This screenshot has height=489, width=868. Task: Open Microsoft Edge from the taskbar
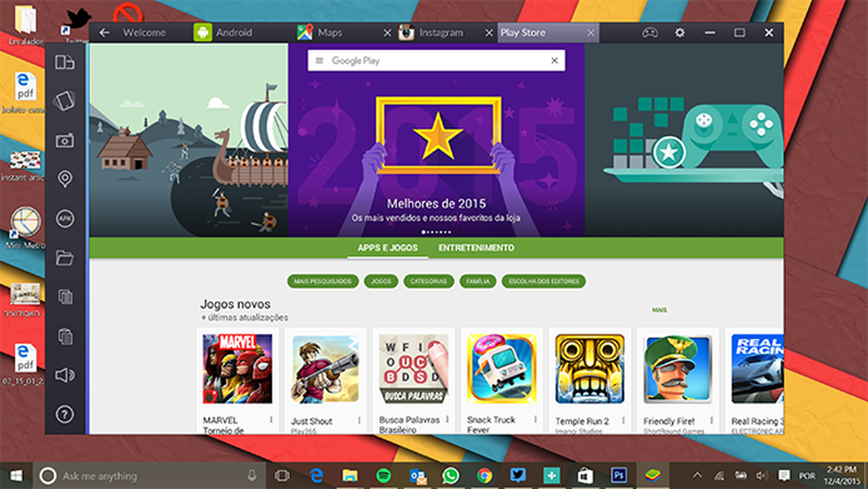316,475
